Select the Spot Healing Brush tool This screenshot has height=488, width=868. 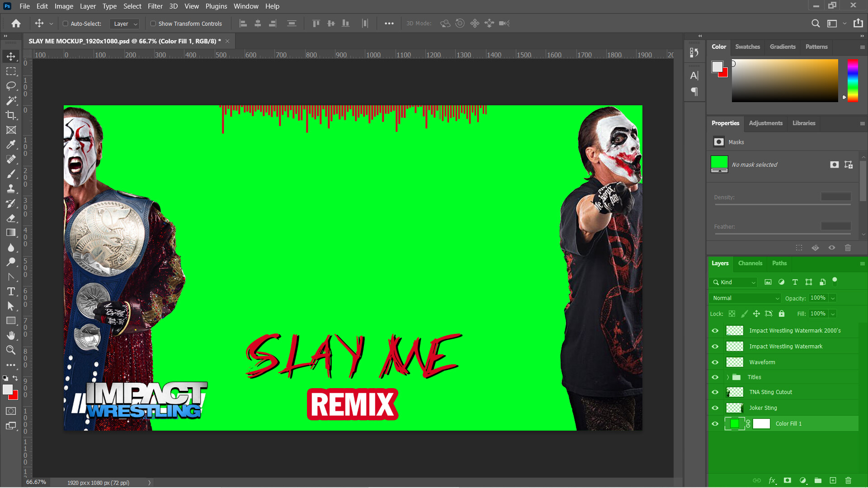coord(11,159)
